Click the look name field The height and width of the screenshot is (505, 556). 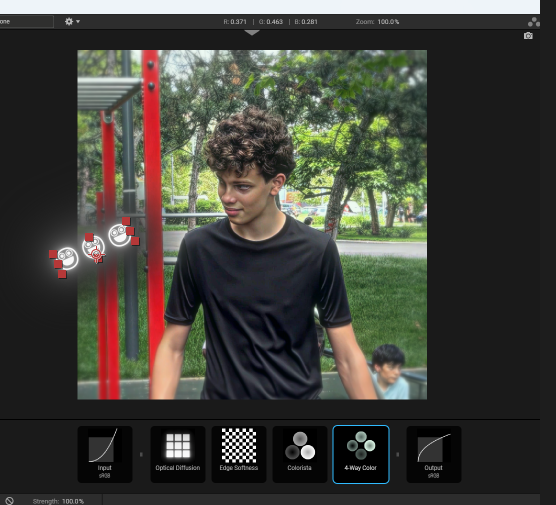(26, 22)
